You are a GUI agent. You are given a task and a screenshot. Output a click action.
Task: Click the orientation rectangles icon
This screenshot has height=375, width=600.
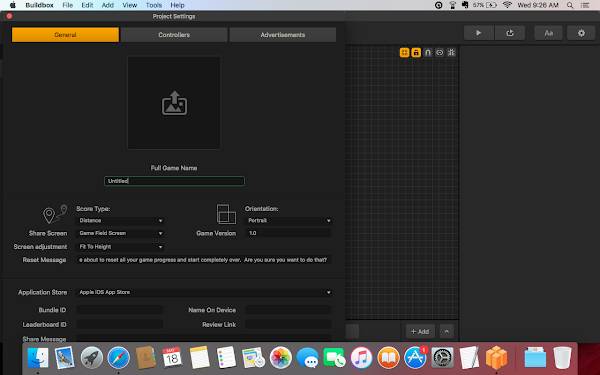tap(226, 214)
